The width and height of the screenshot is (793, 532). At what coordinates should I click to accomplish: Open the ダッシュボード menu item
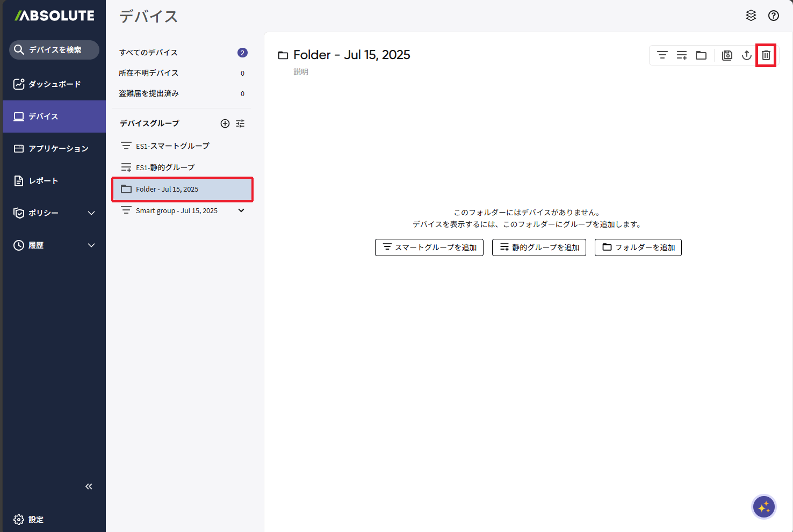54,84
